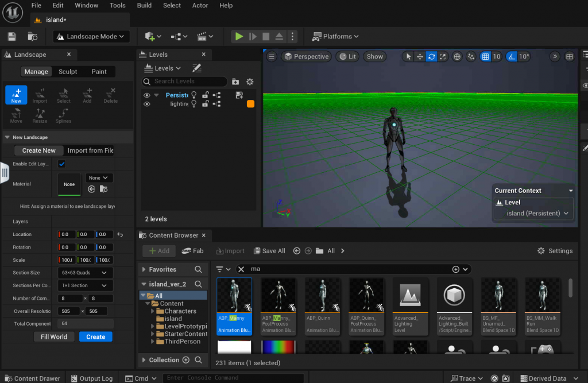Toggle visibility of lighting level
This screenshot has width=588, height=383.
[x=146, y=104]
